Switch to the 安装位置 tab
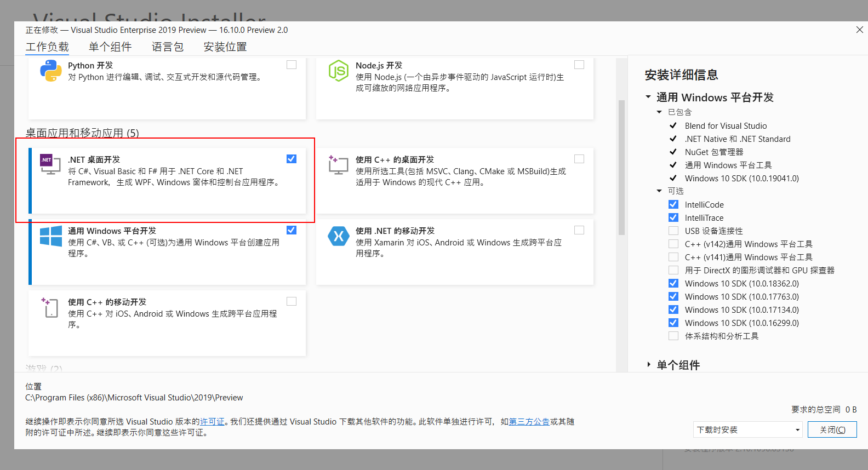868x470 pixels. [x=225, y=47]
